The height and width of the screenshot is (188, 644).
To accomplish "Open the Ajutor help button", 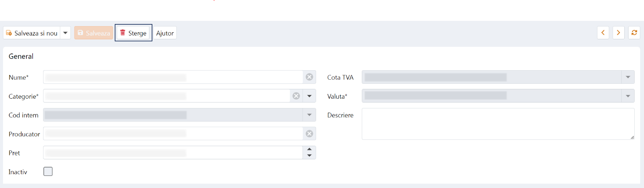I will click(x=165, y=33).
